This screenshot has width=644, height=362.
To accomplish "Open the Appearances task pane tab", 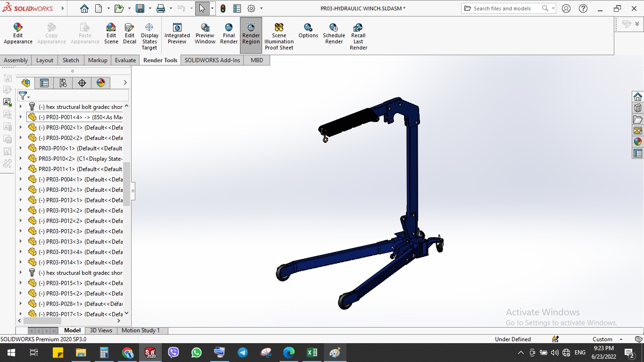I will click(x=638, y=141).
